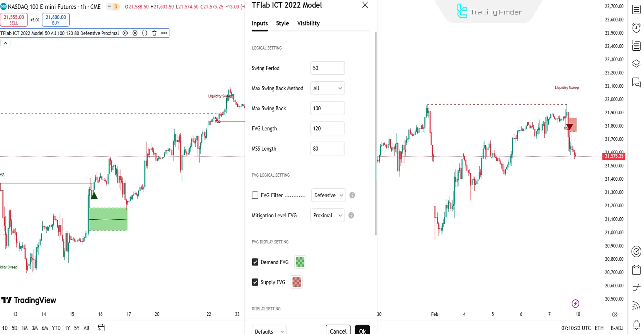Enable the FVG Filter checkbox
The height and width of the screenshot is (334, 644).
coord(255,195)
